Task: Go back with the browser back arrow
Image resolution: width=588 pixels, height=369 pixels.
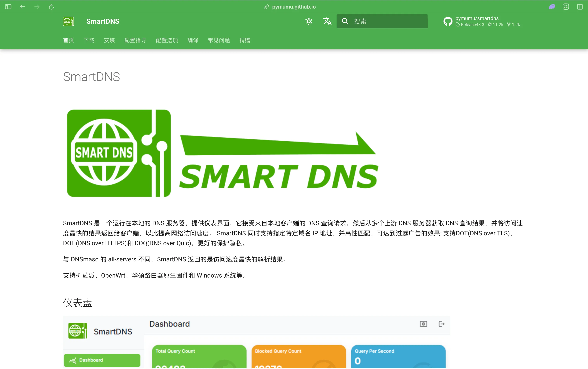Action: point(23,7)
